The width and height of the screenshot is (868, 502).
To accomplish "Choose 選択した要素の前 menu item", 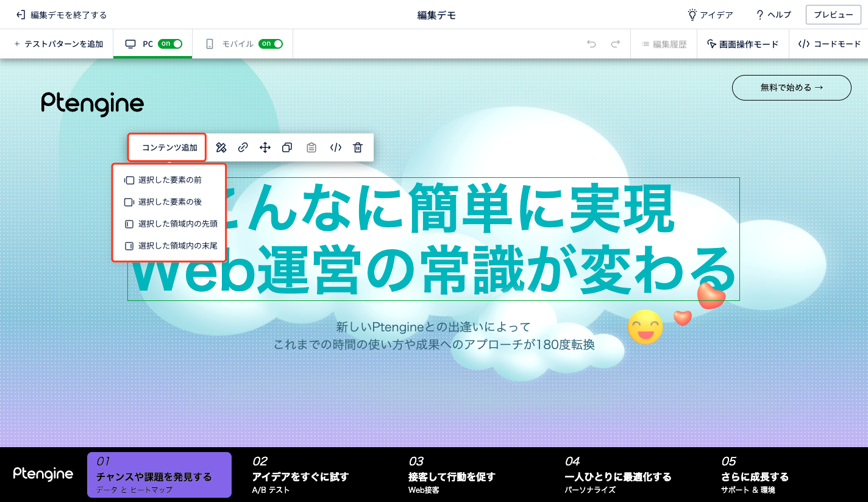I will [x=169, y=180].
